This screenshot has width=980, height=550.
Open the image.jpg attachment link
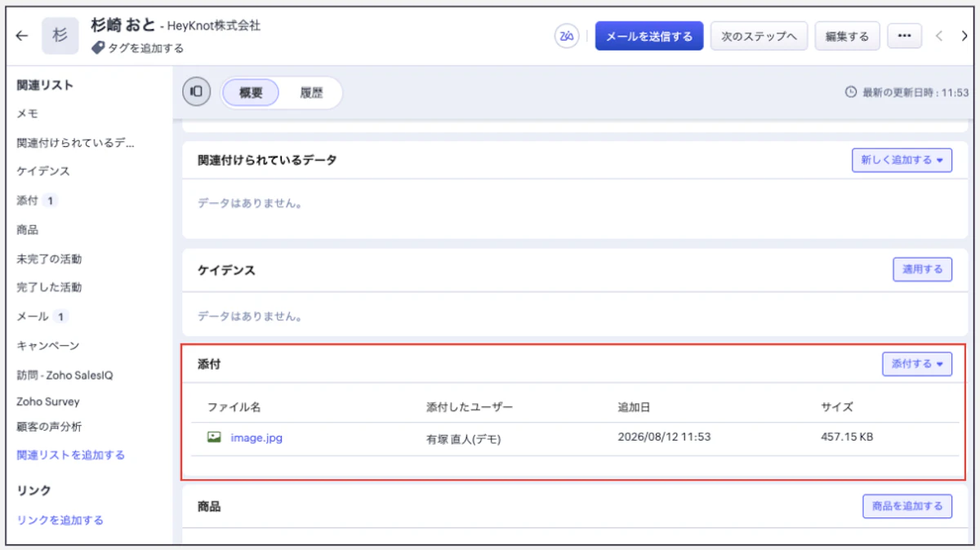click(256, 437)
